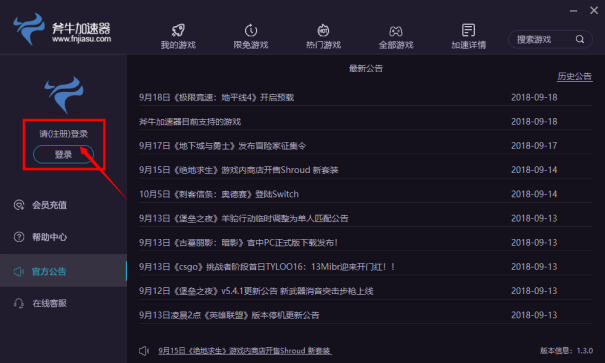605x363 pixels.
Task: Click the search magnifier icon
Action: [x=580, y=39]
